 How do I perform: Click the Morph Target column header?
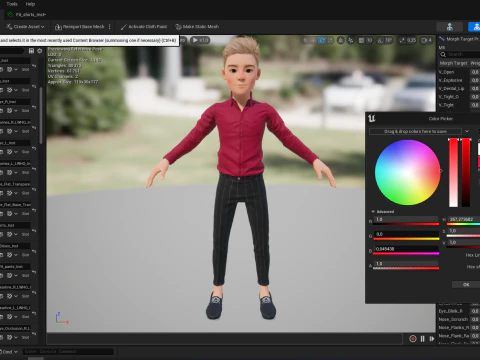(453, 63)
